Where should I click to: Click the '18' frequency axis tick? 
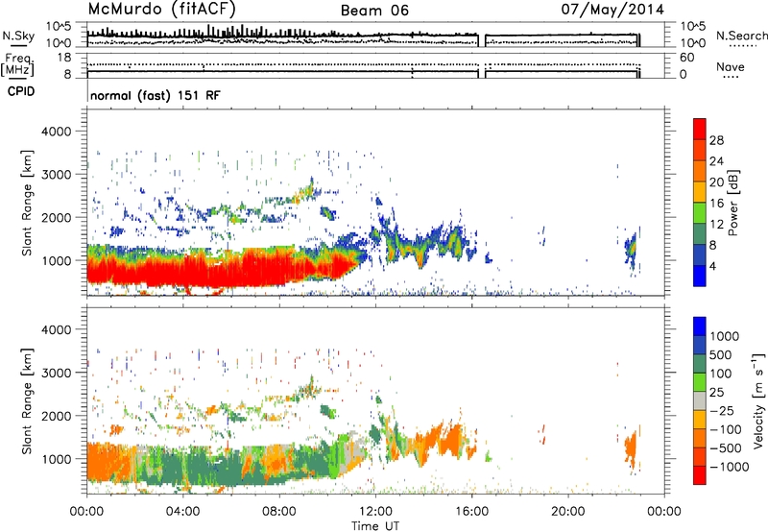click(64, 58)
